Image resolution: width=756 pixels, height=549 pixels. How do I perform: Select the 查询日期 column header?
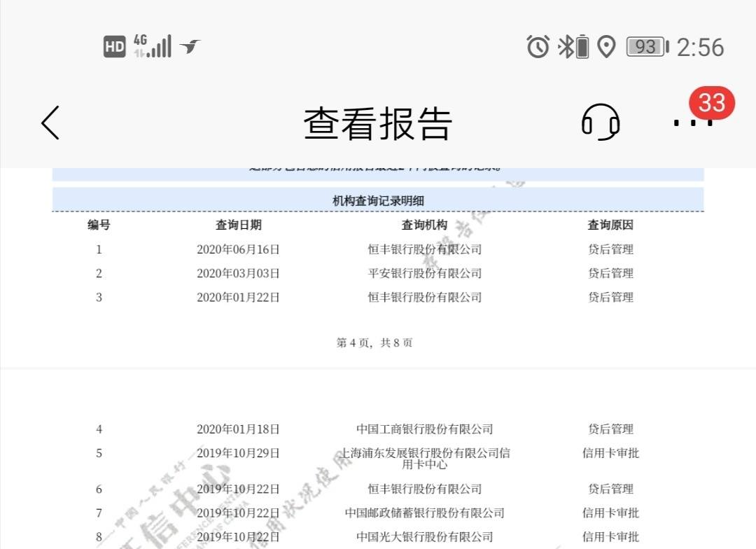tap(238, 225)
